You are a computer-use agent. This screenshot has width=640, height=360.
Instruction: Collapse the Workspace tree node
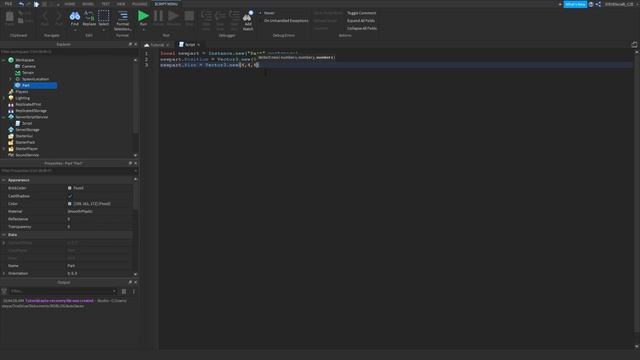[x=4, y=60]
